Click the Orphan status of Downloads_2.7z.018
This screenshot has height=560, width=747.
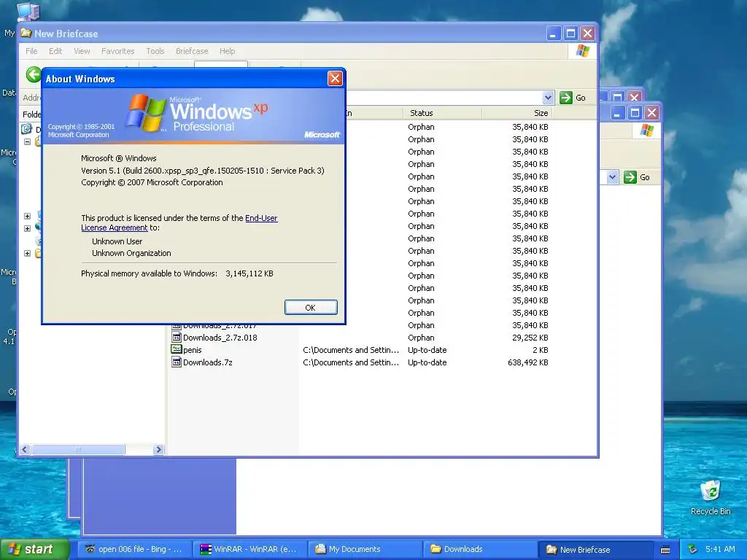[421, 338]
